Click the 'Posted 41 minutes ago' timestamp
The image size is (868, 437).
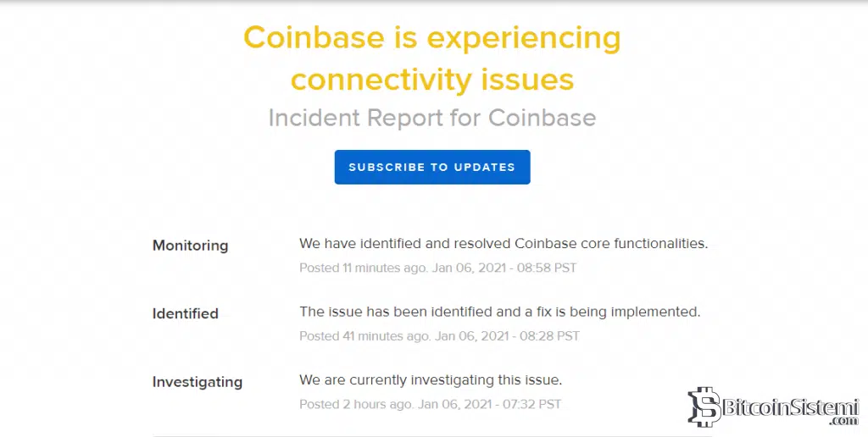[x=365, y=335]
